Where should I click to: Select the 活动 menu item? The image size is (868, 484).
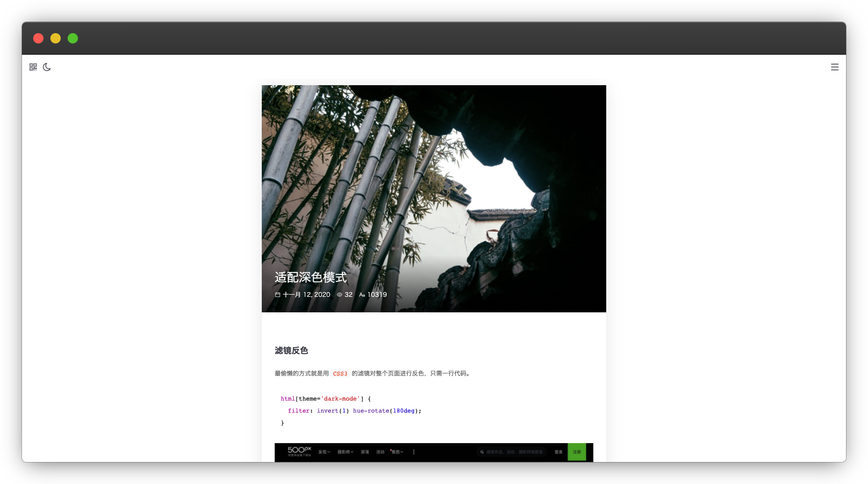point(380,452)
